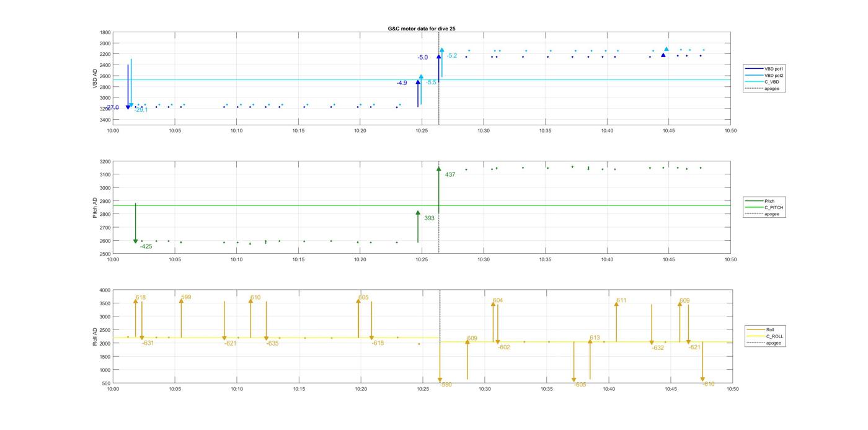The height and width of the screenshot is (430, 868).
Task: Click the large dark blue triangle near 10:44 in the VBD plot
Action: pos(663,55)
